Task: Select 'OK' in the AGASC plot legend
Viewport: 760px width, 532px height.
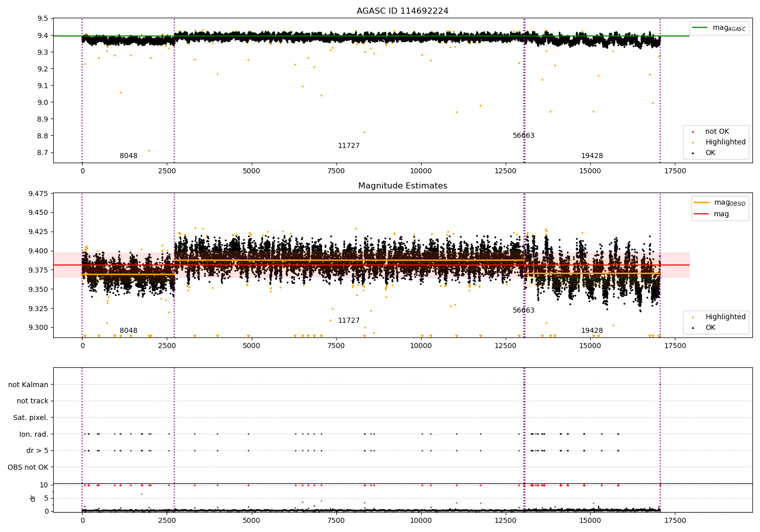Action: click(710, 153)
